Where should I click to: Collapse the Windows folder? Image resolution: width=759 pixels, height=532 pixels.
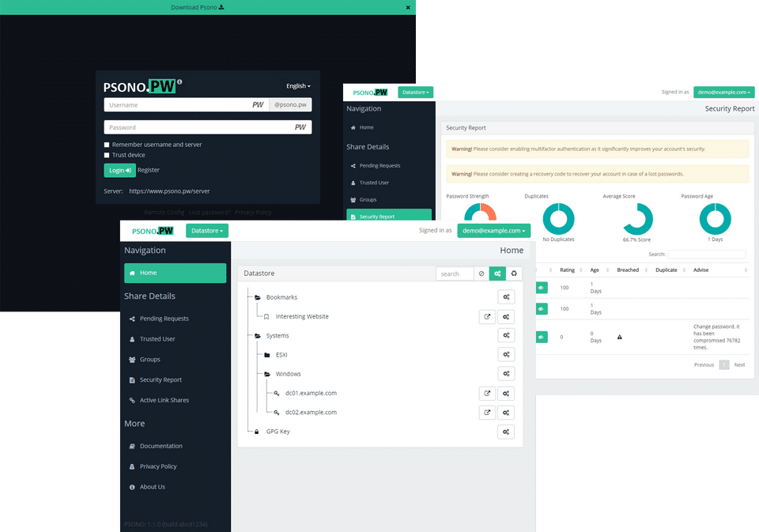(x=267, y=374)
